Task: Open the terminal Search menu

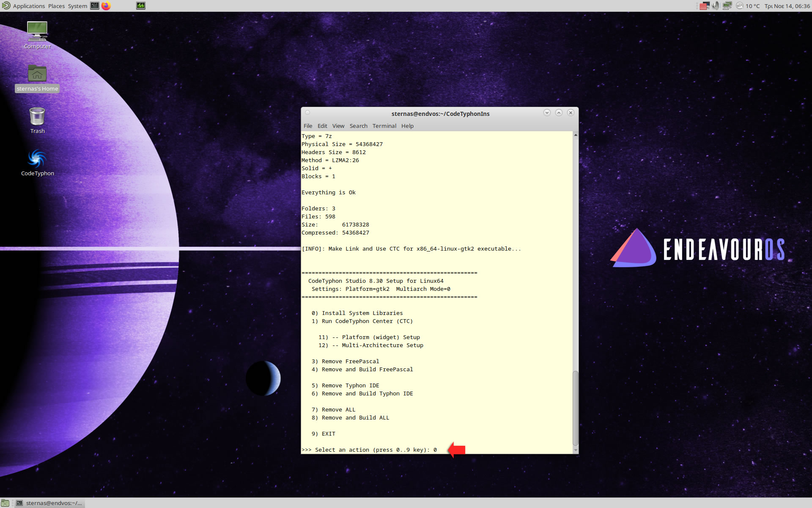Action: pos(358,126)
